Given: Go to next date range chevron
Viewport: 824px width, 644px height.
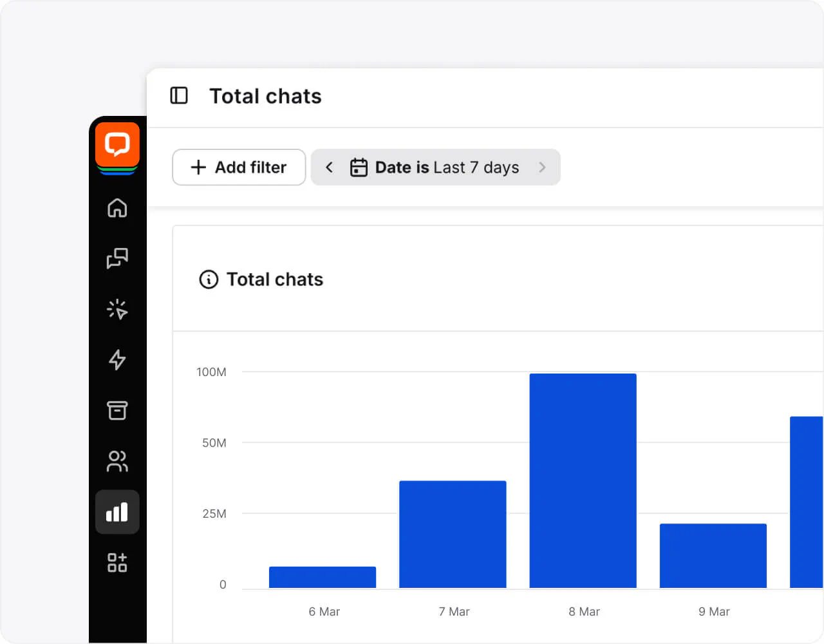Looking at the screenshot, I should 542,167.
